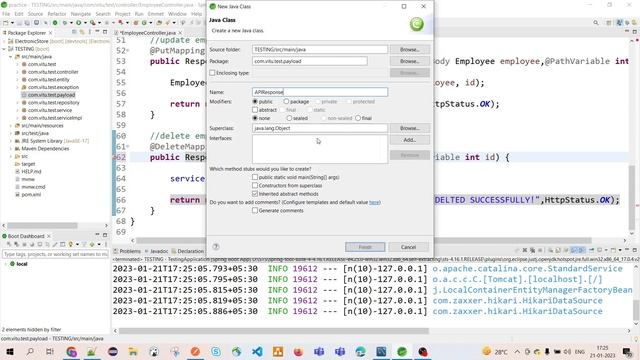
Task: Close the Package Explorer tab
Action: [x=51, y=33]
